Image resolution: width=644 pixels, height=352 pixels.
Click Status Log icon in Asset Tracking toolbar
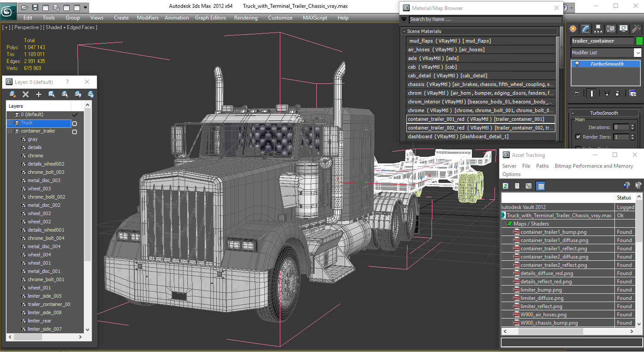coord(517,186)
